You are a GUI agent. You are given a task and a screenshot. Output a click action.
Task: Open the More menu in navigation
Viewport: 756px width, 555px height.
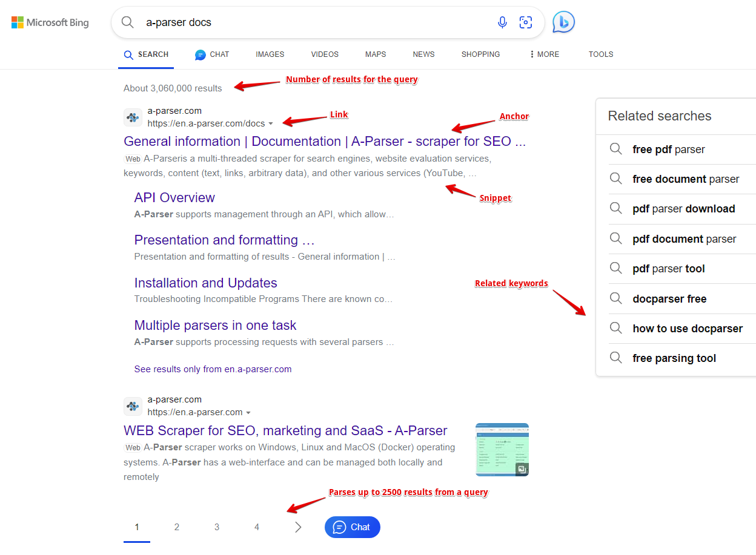coord(544,54)
